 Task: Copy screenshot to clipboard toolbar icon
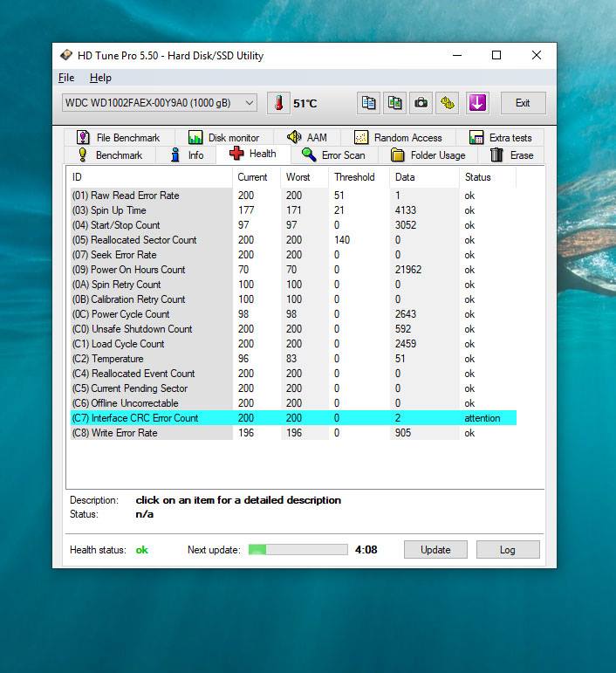coord(394,103)
